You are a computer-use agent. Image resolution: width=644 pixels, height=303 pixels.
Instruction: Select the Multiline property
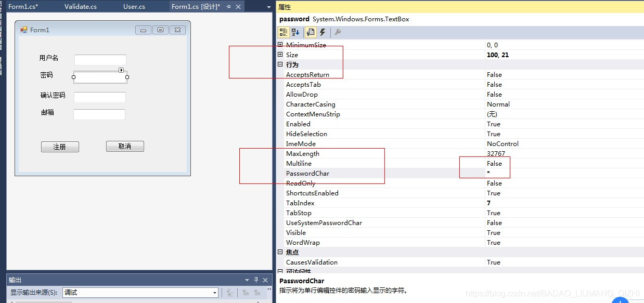point(460,164)
